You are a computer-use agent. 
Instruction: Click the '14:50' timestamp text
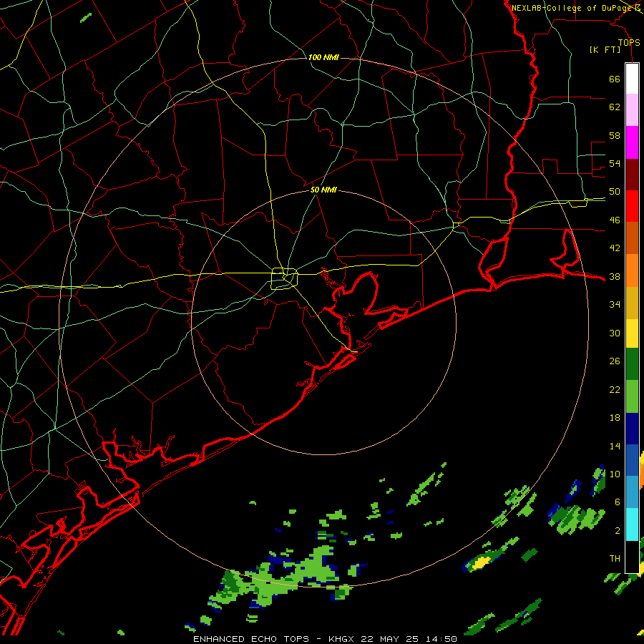tap(441, 639)
